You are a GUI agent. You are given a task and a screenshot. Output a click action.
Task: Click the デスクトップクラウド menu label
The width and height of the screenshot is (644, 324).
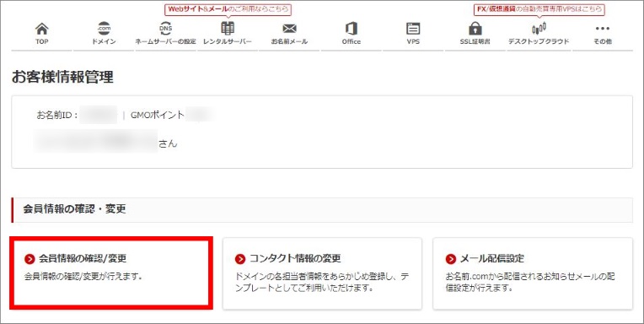539,41
